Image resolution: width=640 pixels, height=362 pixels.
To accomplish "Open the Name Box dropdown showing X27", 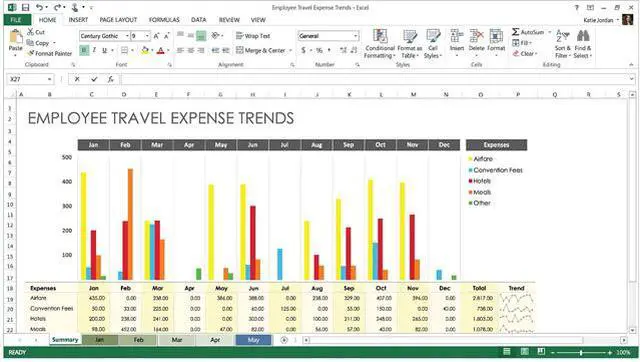I will 49,79.
